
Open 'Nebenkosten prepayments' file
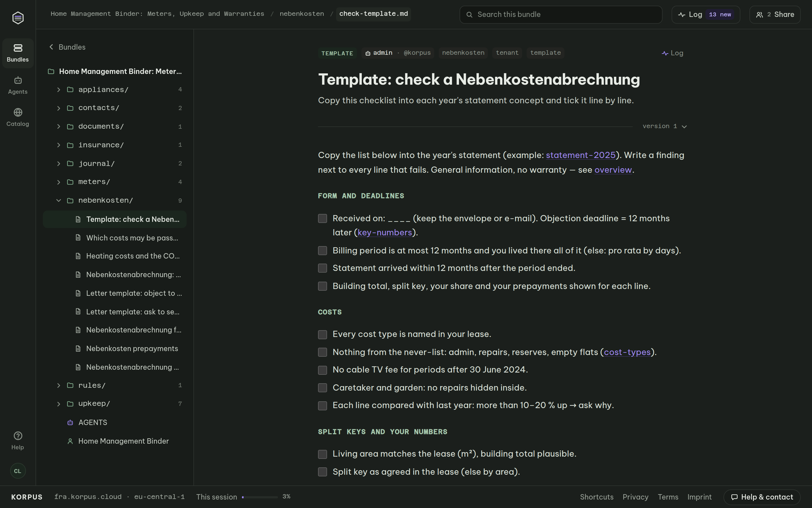pyautogui.click(x=115, y=349)
